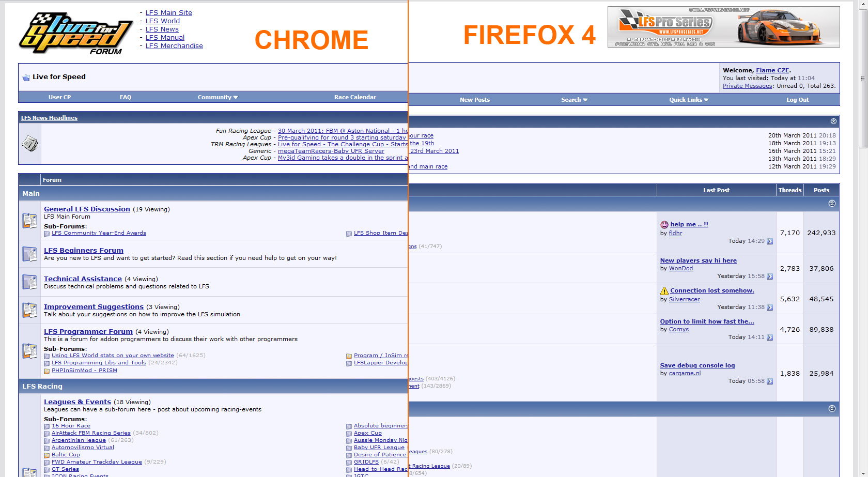This screenshot has height=477, width=868.
Task: Open the Argentinian league subforum
Action: [79, 440]
